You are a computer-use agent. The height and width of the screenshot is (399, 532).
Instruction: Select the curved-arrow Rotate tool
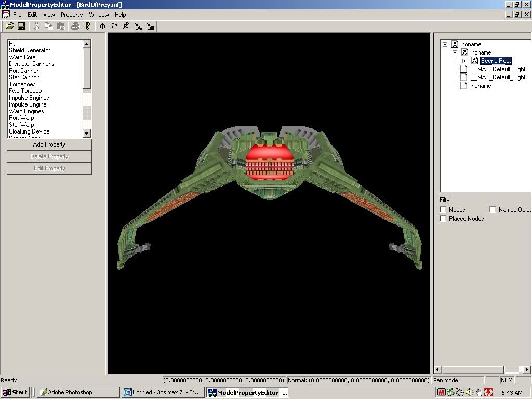(x=114, y=26)
